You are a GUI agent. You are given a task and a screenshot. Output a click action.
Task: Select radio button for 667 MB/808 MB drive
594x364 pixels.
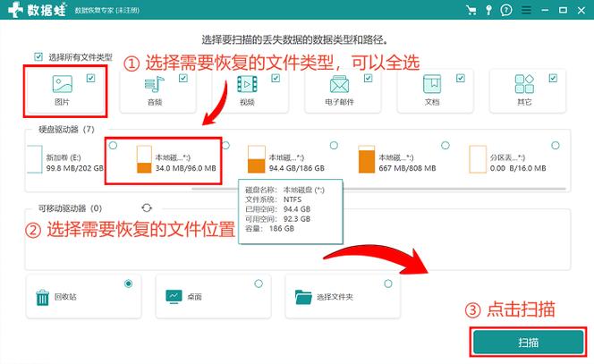445,146
